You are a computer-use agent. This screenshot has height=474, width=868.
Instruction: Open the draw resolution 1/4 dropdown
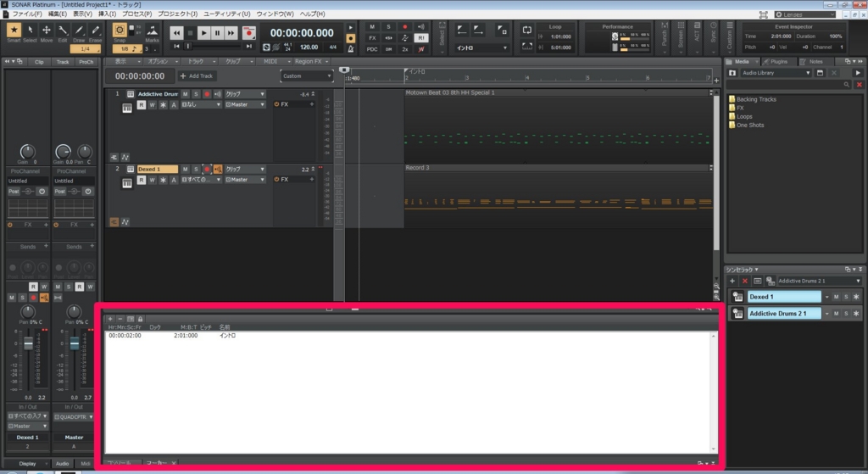(x=85, y=48)
